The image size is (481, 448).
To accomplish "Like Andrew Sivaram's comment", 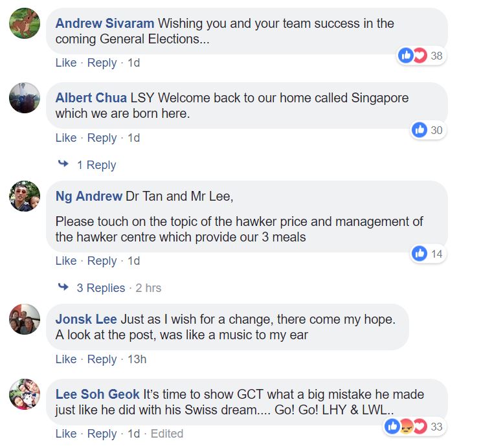I will tap(66, 63).
